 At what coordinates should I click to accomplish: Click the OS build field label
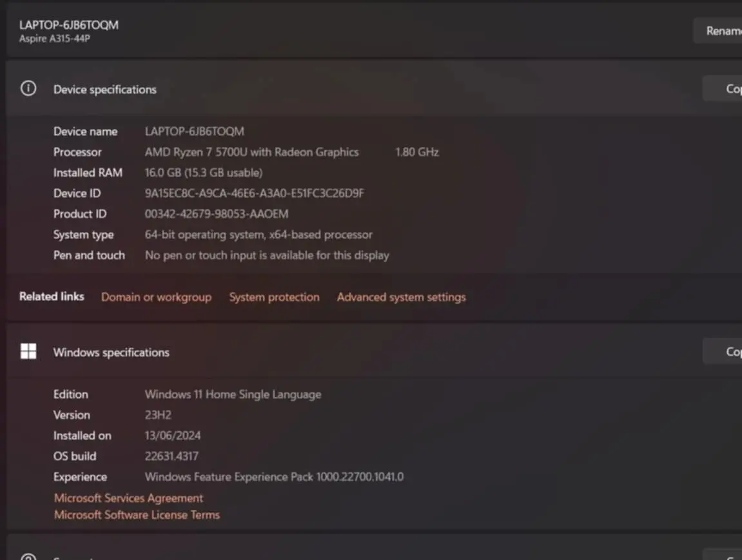click(x=75, y=456)
